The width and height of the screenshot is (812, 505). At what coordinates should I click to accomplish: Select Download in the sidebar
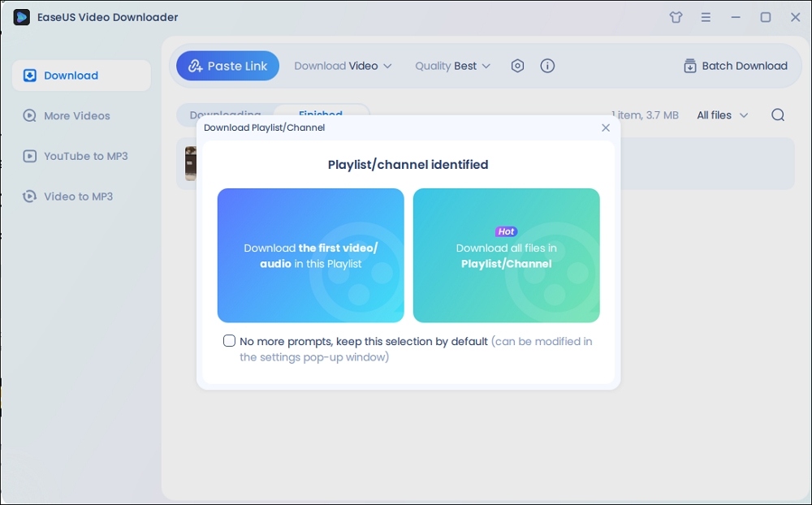81,76
